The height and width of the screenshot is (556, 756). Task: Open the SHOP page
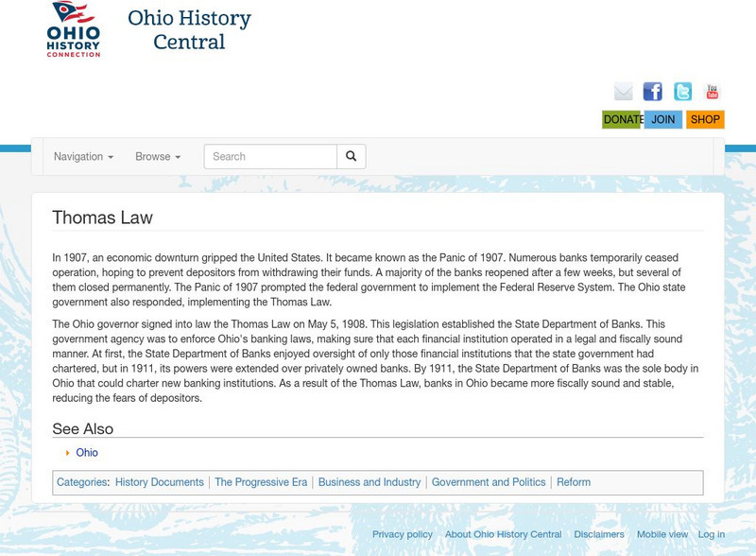tap(704, 121)
